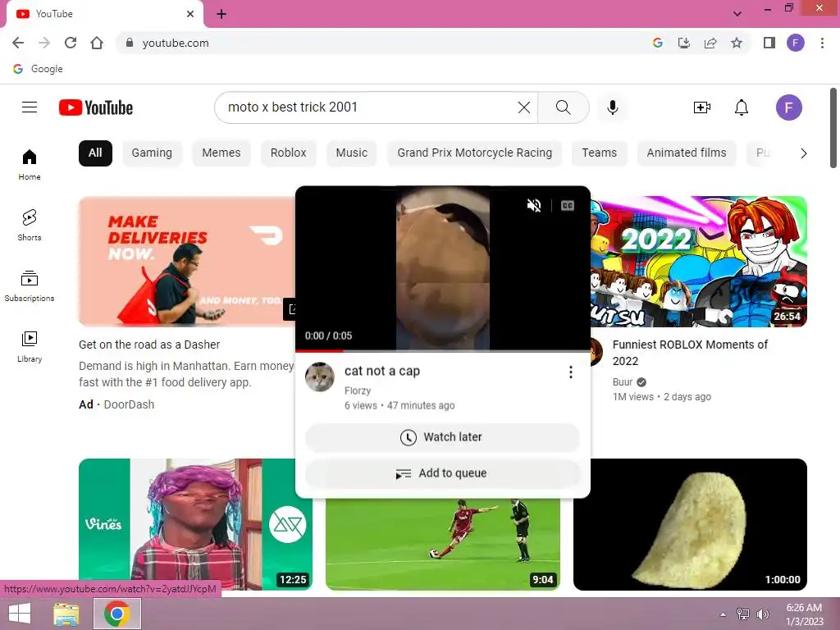Open the Create video camera icon
840x630 pixels.
(x=702, y=107)
